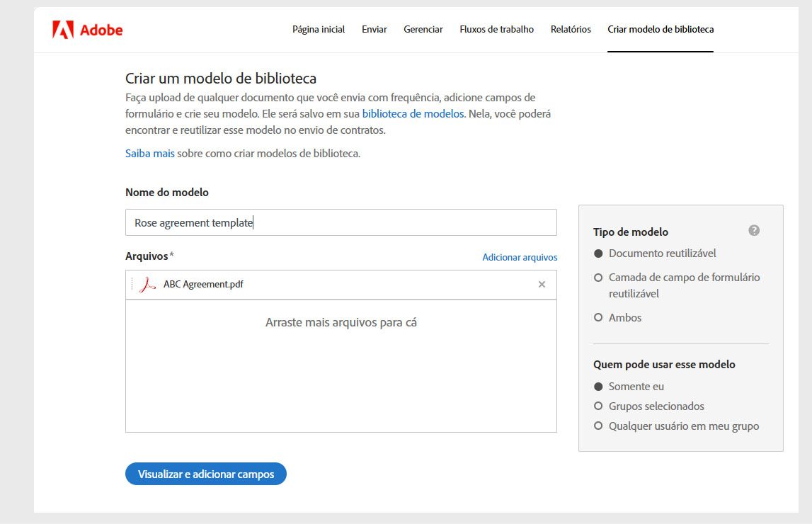
Task: Click Saiba mais about library templates
Action: (x=149, y=152)
